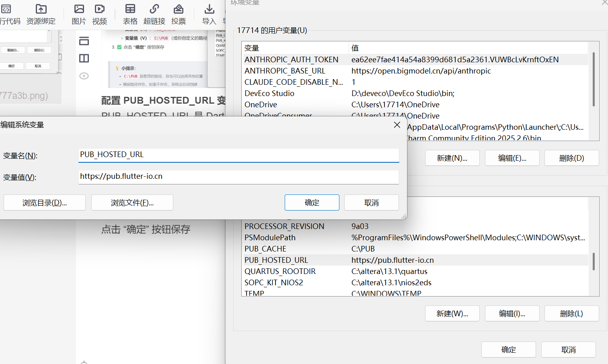Switch to the single-pane layout icon in the editor sidebar
The width and height of the screenshot is (608, 364).
click(x=84, y=41)
